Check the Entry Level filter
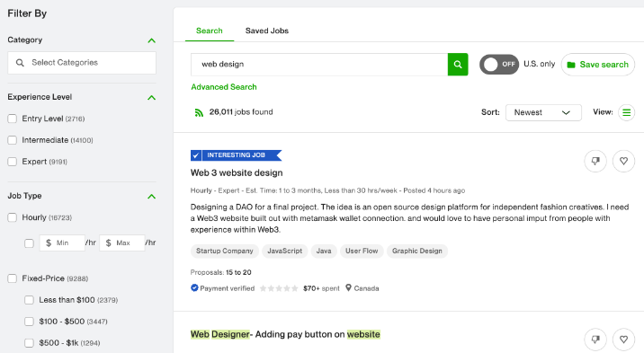 (13, 119)
